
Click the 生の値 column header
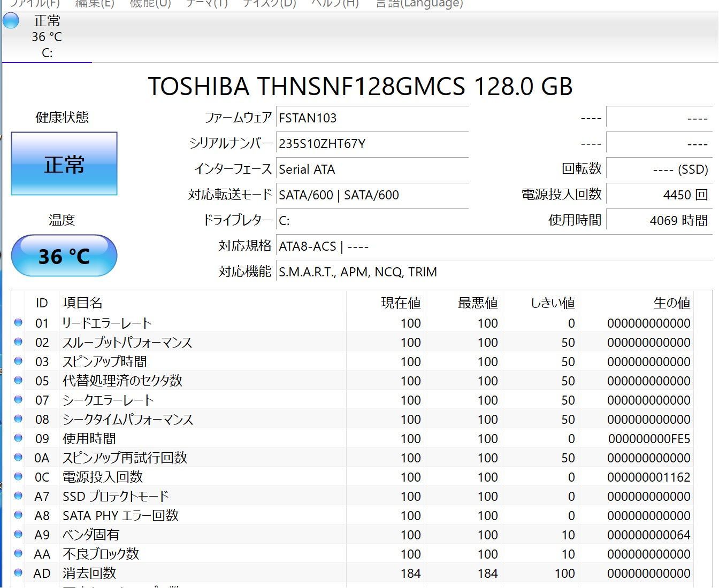[636, 303]
